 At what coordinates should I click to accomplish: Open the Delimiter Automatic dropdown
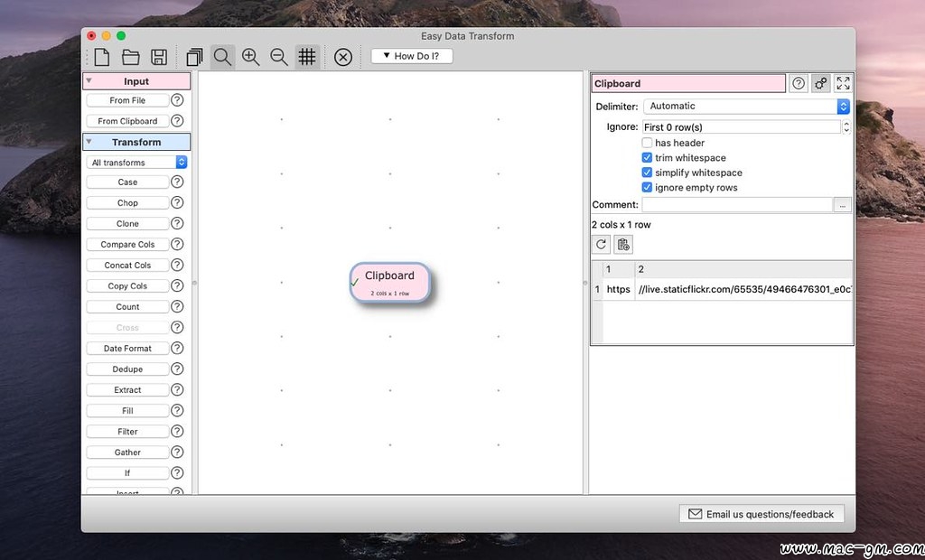(x=746, y=107)
